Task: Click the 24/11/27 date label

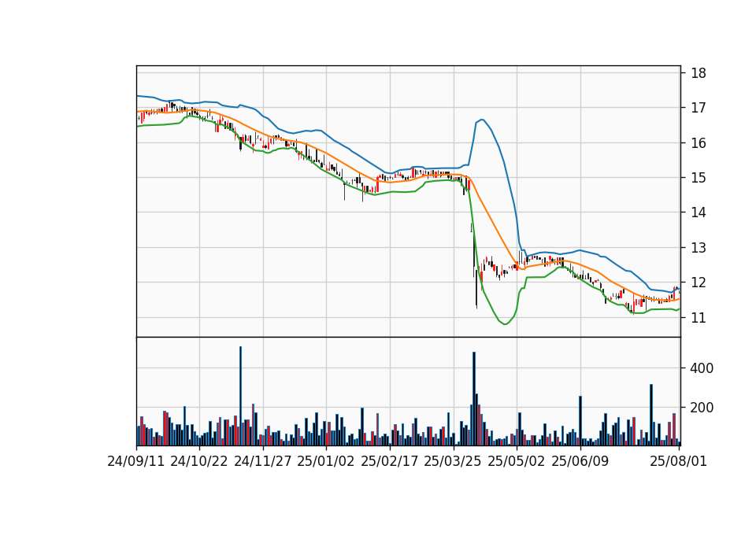Action: [x=263, y=462]
